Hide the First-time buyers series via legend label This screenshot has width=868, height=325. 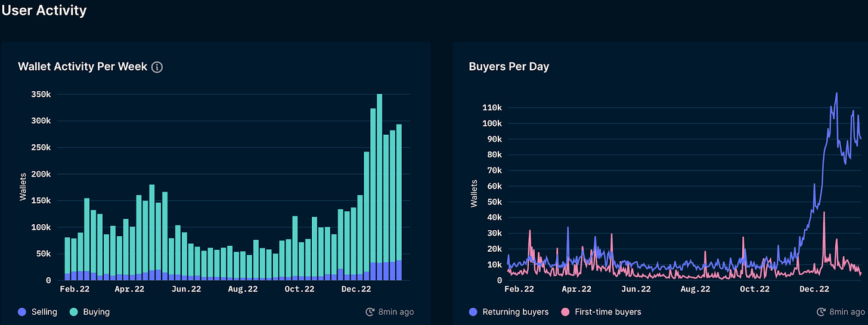pyautogui.click(x=606, y=312)
